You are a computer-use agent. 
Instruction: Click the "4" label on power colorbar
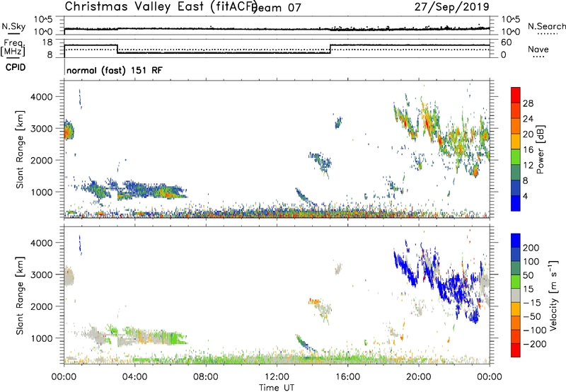click(x=525, y=196)
